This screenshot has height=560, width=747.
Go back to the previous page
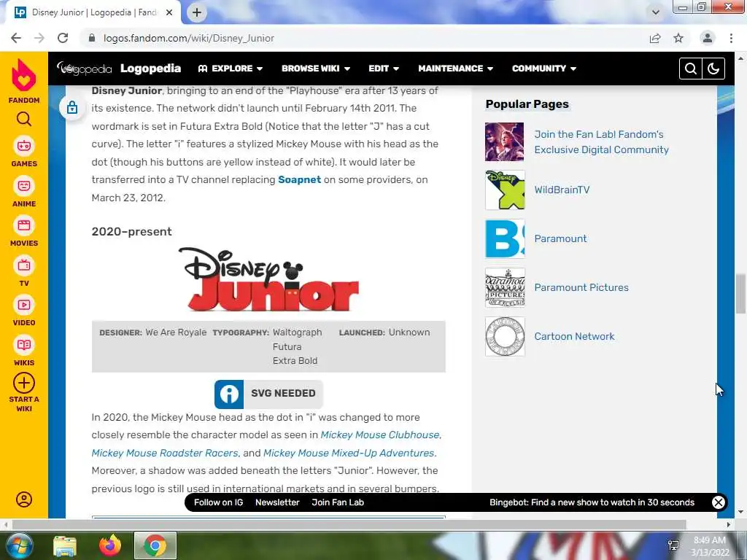coord(16,38)
